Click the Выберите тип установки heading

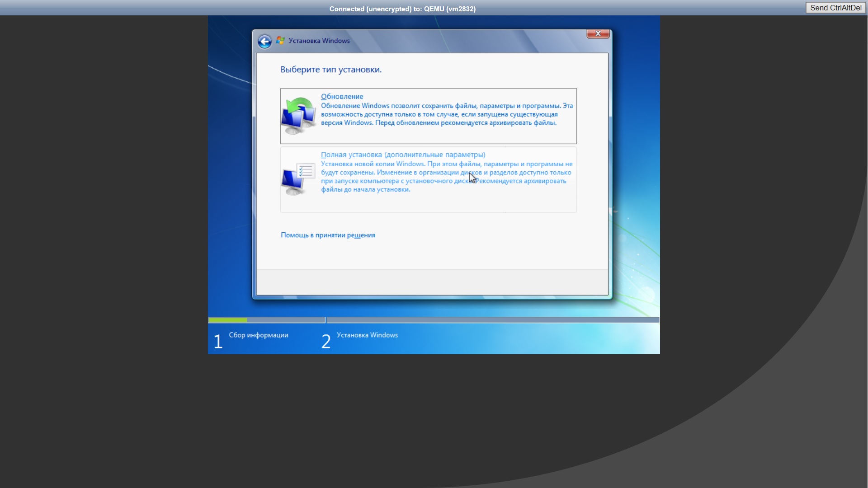pyautogui.click(x=331, y=70)
